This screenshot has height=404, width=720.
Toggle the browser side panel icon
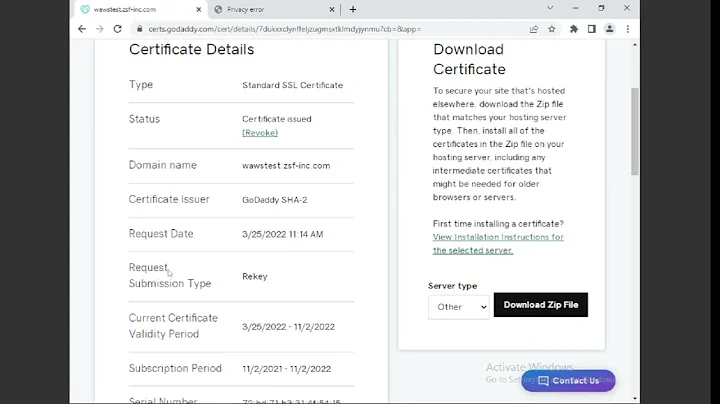[591, 29]
